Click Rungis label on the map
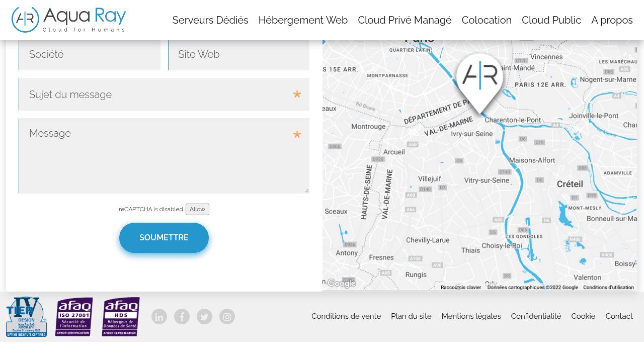Screen dimensions: 644x362 tap(416, 275)
